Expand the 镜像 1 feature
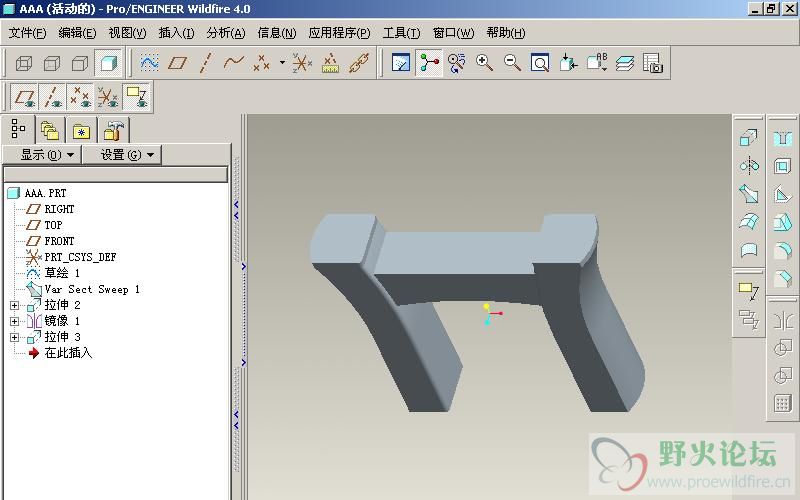Screen dimensions: 800x500 [14, 321]
